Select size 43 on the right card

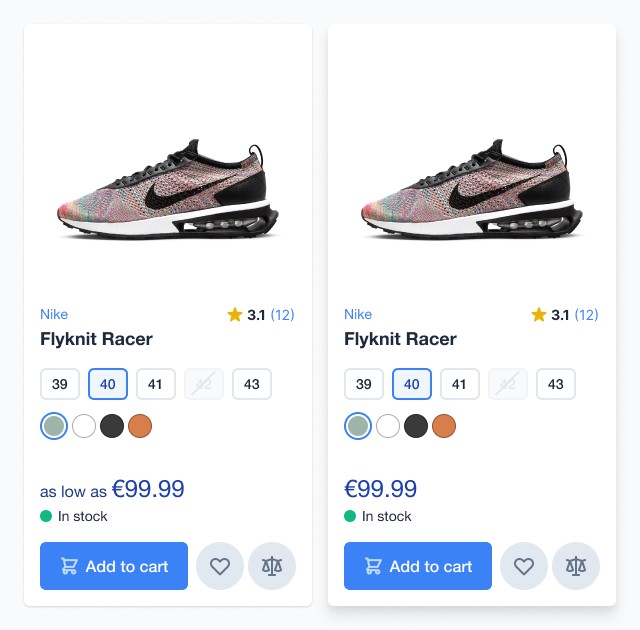tap(556, 384)
